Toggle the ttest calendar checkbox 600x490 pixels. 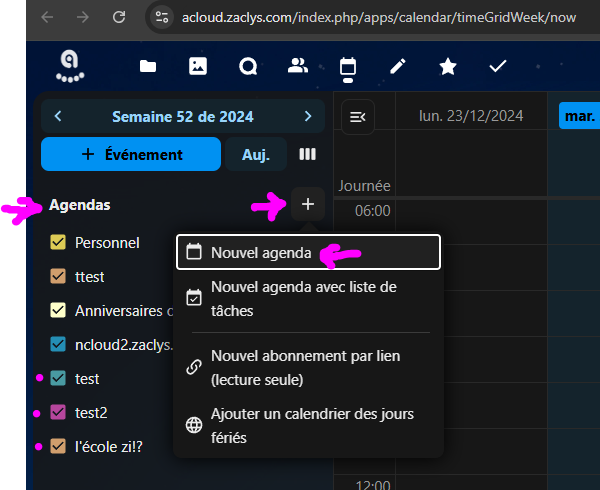point(58,276)
